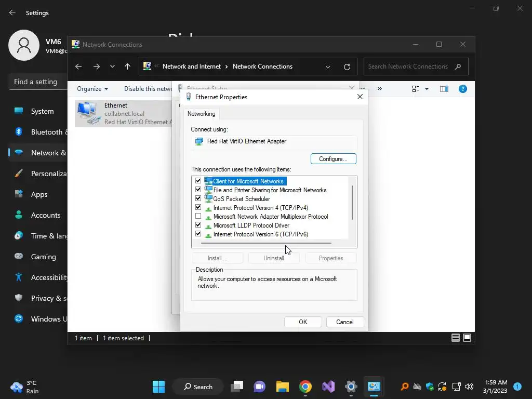Click the horizontal scrollbar in items list
This screenshot has height=399, width=532.
coord(266,243)
